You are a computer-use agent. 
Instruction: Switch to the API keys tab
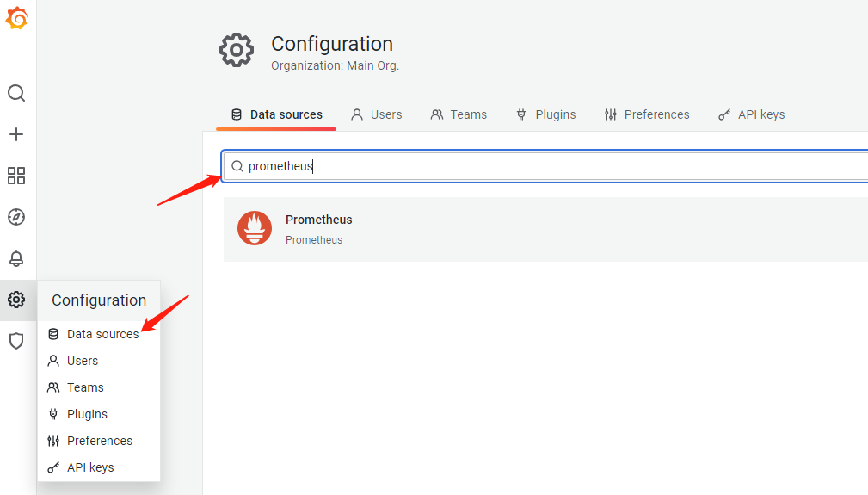click(x=751, y=114)
